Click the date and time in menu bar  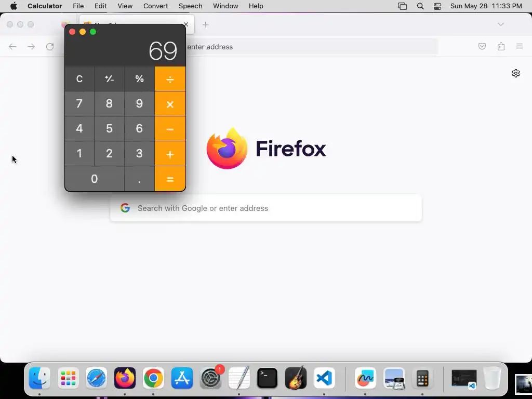[x=486, y=6]
